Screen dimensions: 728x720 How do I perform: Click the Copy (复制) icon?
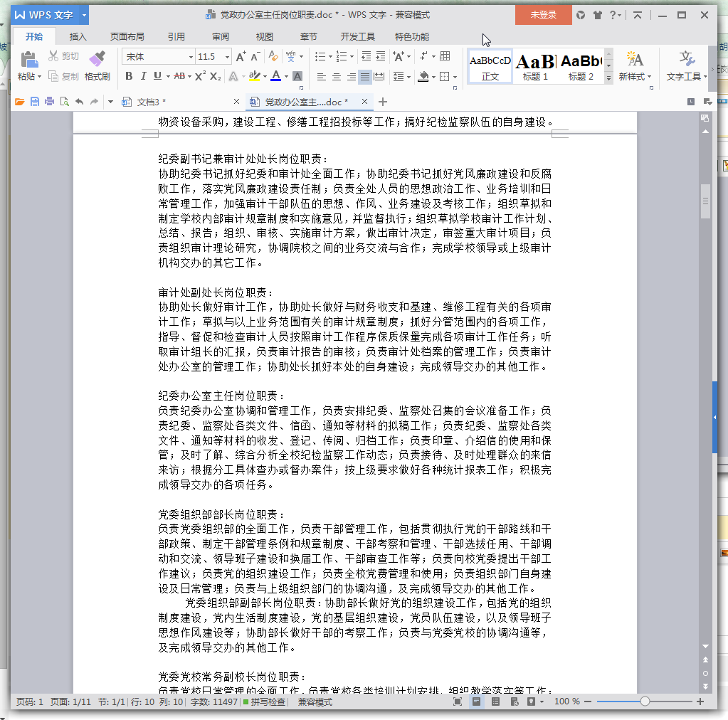coord(53,76)
